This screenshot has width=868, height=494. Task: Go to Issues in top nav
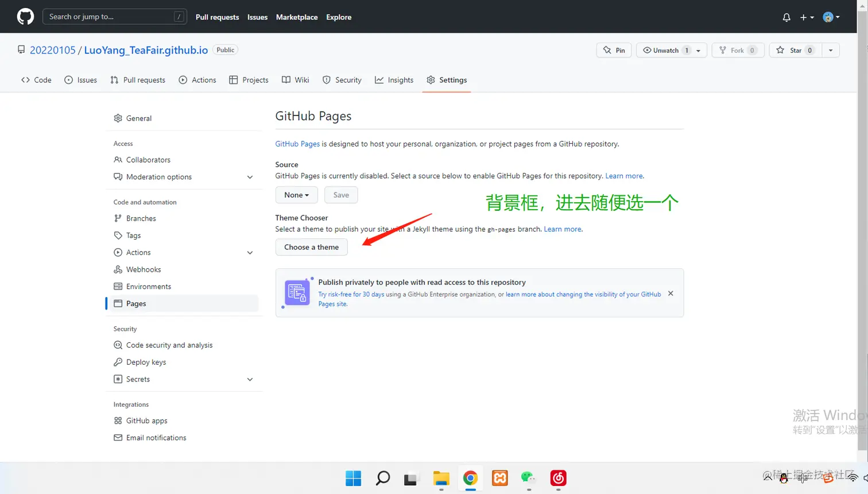pyautogui.click(x=257, y=17)
